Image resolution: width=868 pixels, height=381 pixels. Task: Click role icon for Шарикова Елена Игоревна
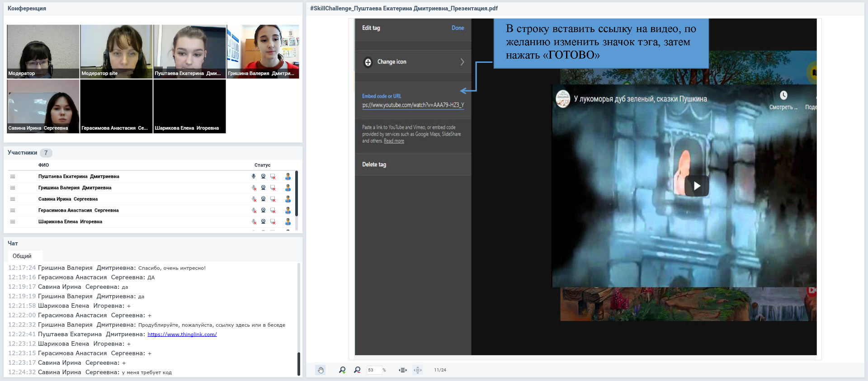pyautogui.click(x=288, y=221)
